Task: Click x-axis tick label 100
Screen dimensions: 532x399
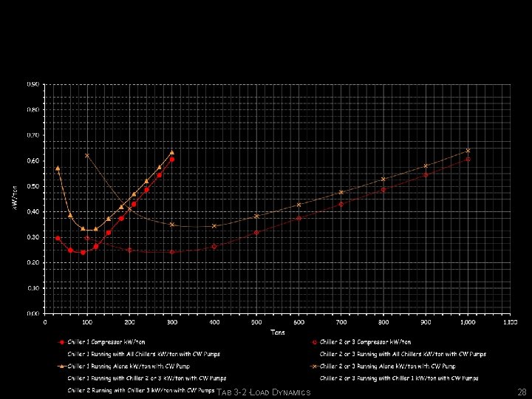Action: point(87,322)
